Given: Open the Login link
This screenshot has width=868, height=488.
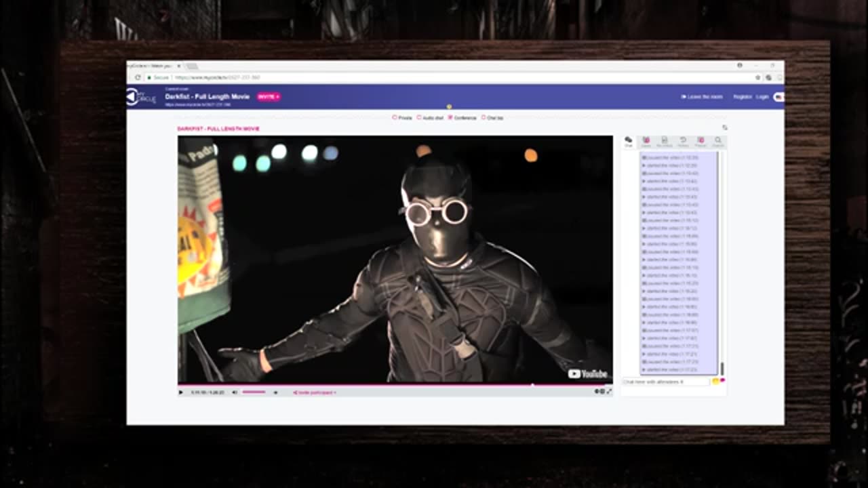Looking at the screenshot, I should (x=762, y=97).
